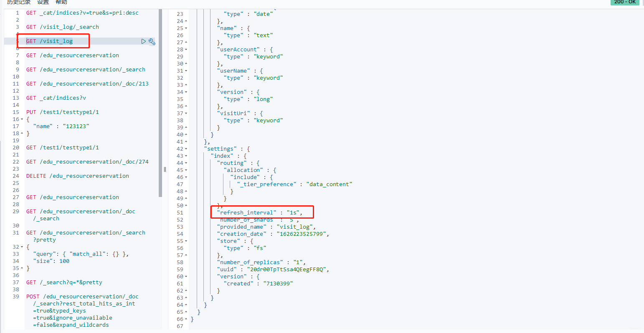Collapse the "allocation" block at line 45
Screen dimensions: 644x333
tap(186, 170)
